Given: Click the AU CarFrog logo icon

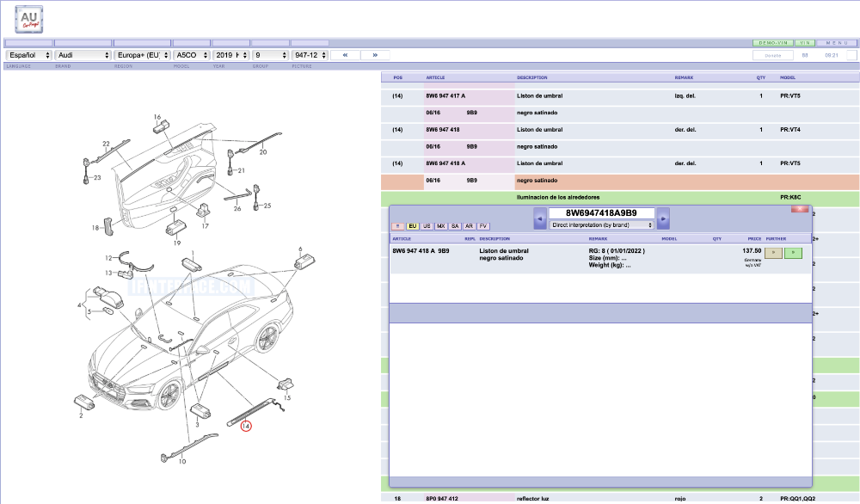Looking at the screenshot, I should coord(28,19).
